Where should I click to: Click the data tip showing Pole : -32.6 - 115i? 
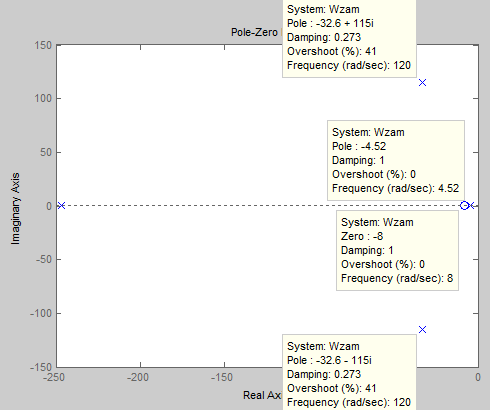349,372
